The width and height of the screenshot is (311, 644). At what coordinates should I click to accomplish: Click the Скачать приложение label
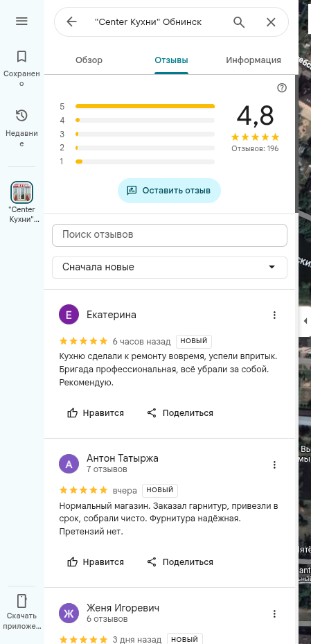coord(21,621)
